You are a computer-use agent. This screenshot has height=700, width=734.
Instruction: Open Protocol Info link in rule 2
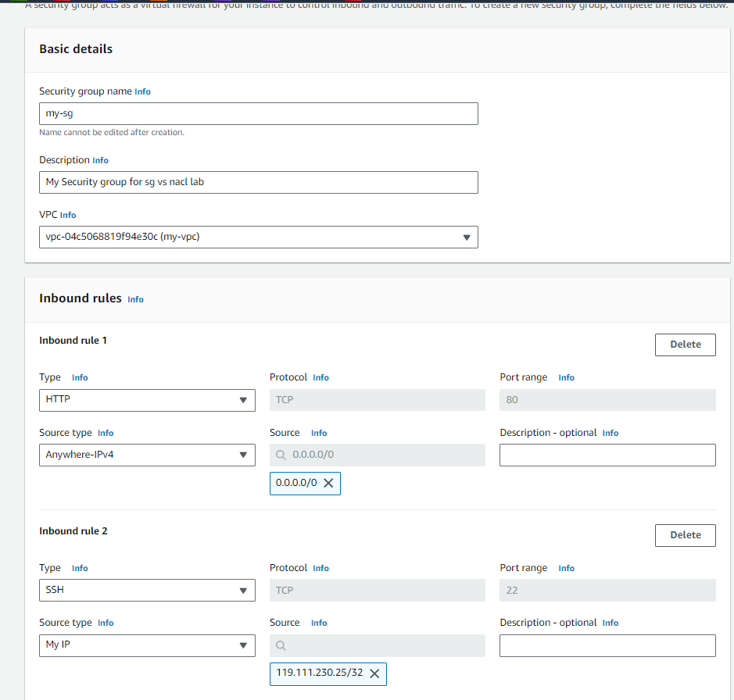click(320, 568)
